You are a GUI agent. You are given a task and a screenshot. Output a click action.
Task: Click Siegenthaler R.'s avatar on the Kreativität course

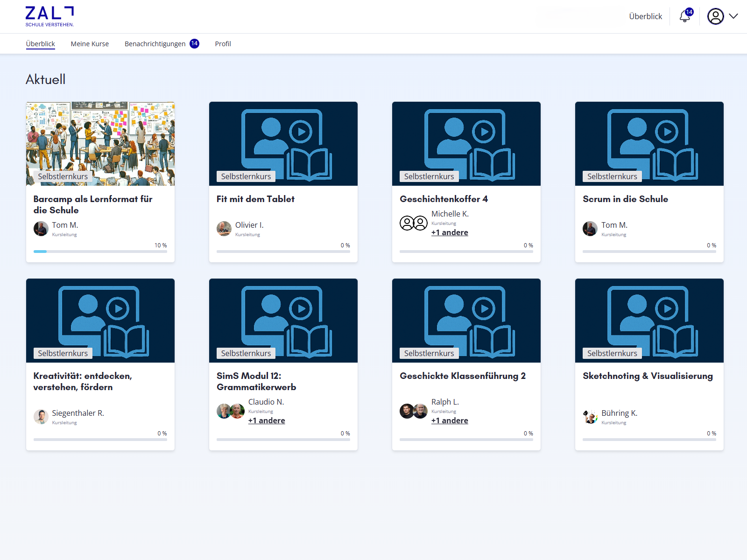coord(41,417)
